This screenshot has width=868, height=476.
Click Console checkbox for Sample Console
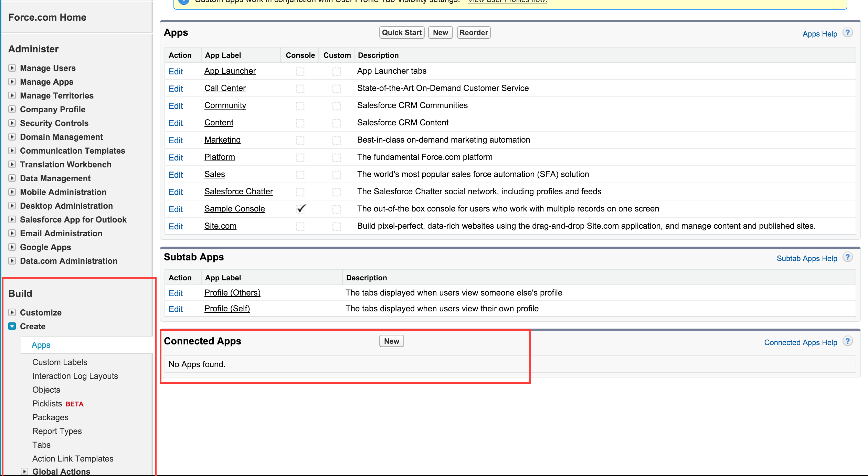tap(300, 209)
